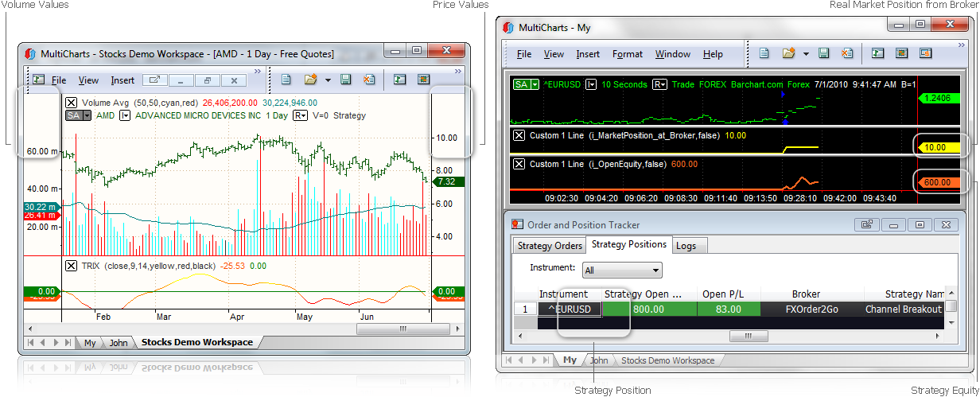Click the 800.00 Strategy Open cell
This screenshot has width=980, height=397.
point(648,309)
